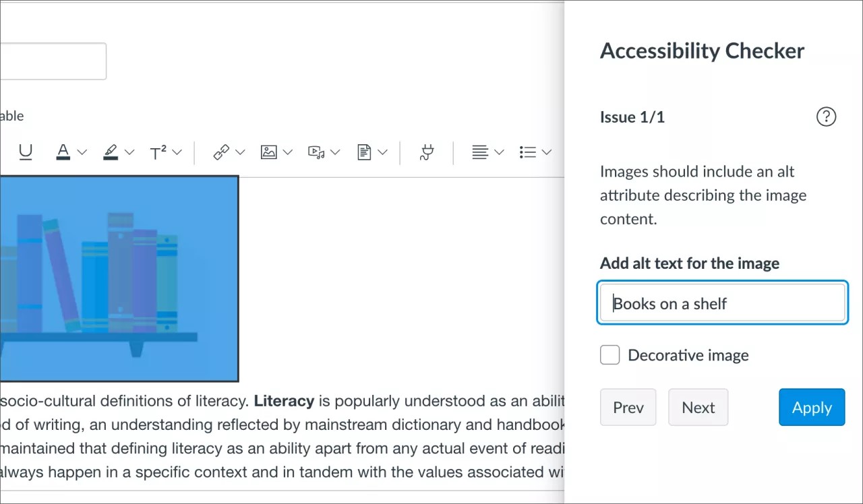Click the Prev button
The width and height of the screenshot is (863, 504).
click(x=628, y=407)
